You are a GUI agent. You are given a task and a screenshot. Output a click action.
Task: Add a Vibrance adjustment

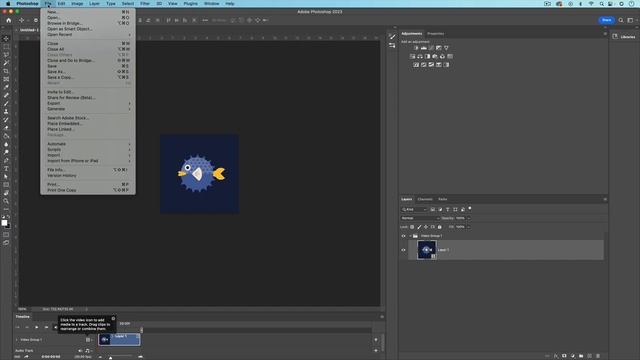click(x=446, y=48)
